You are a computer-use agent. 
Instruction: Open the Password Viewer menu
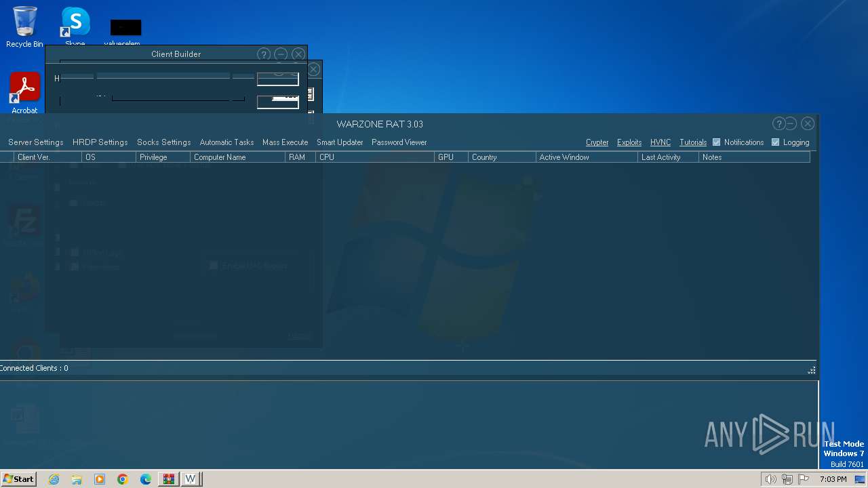[399, 142]
